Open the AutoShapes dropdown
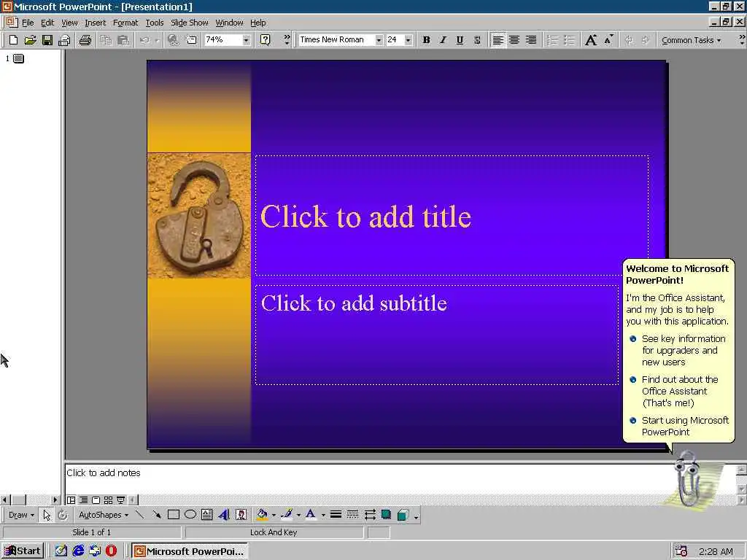Viewport: 747px width, 560px height. [x=104, y=515]
